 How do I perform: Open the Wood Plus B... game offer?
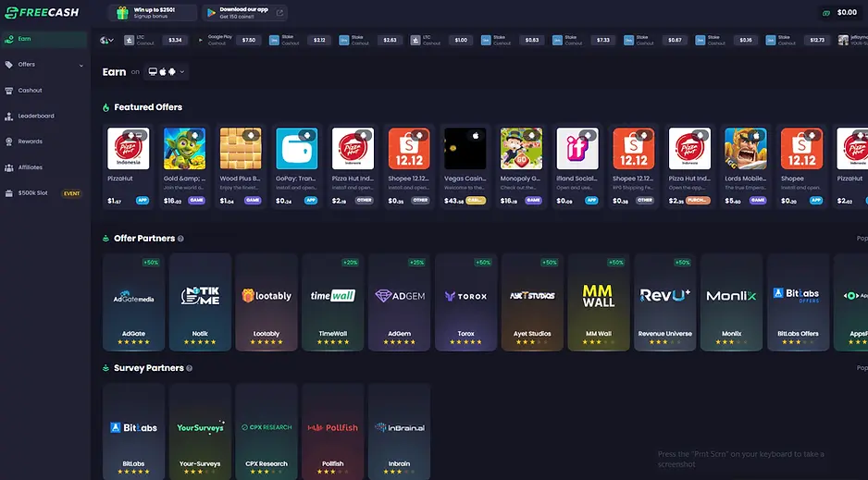(241, 167)
